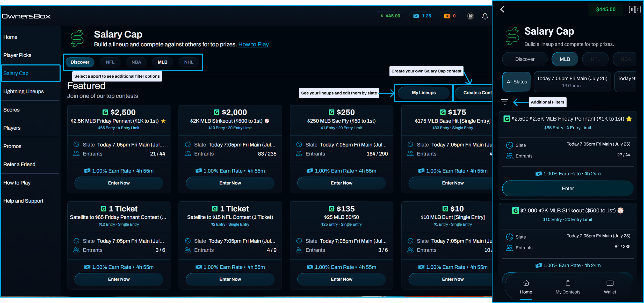Click the entrants people icon on $2,000 card

pos(188,153)
